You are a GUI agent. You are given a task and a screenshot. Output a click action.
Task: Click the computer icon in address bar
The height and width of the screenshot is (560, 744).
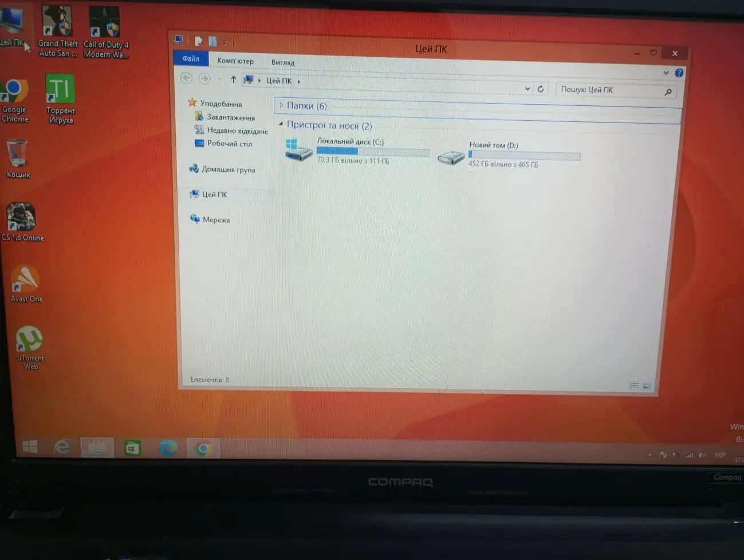pyautogui.click(x=249, y=80)
